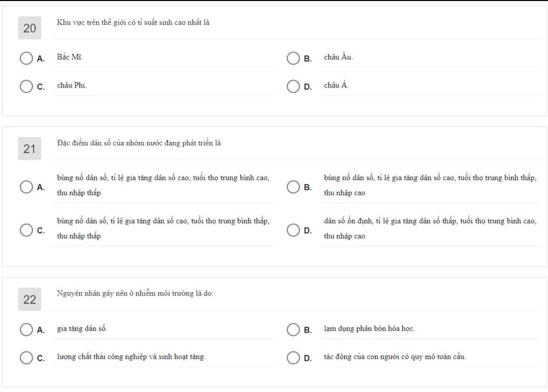Viewport: 548px width, 392px height.
Task: Pick radio button D châu Á
Action: pyautogui.click(x=293, y=86)
